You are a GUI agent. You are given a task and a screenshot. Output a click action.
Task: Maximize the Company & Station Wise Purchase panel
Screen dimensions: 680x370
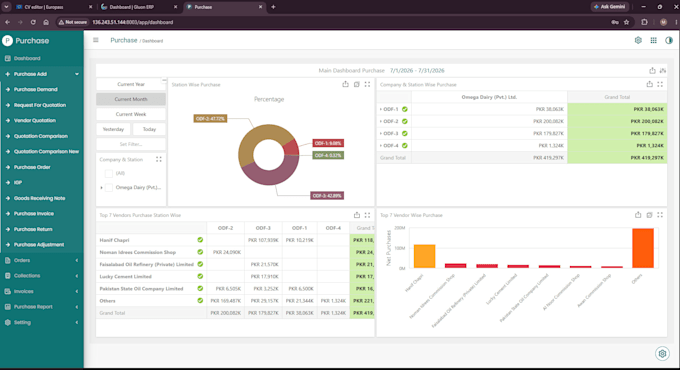click(660, 84)
